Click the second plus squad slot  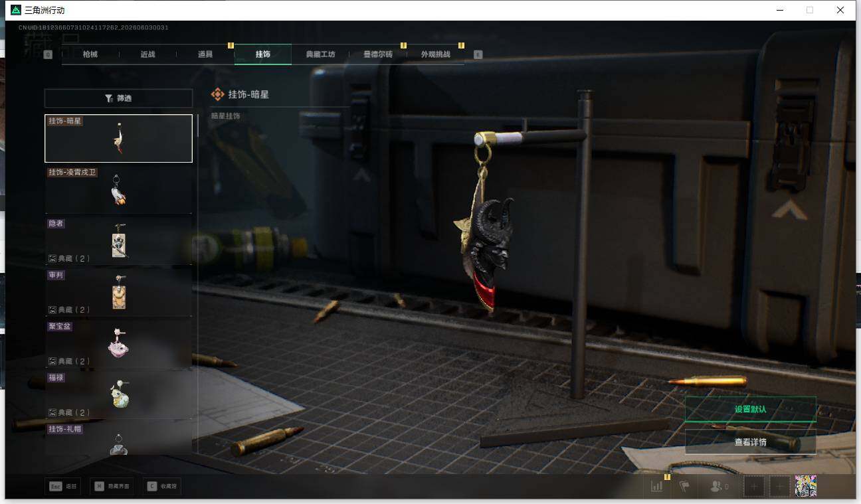[x=780, y=486]
